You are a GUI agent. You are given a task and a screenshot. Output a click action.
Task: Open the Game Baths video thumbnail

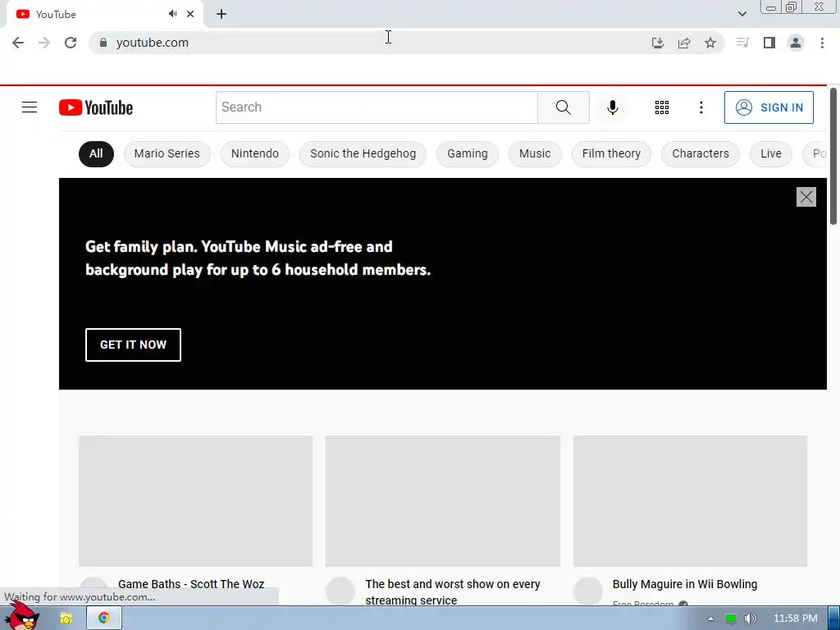[195, 501]
